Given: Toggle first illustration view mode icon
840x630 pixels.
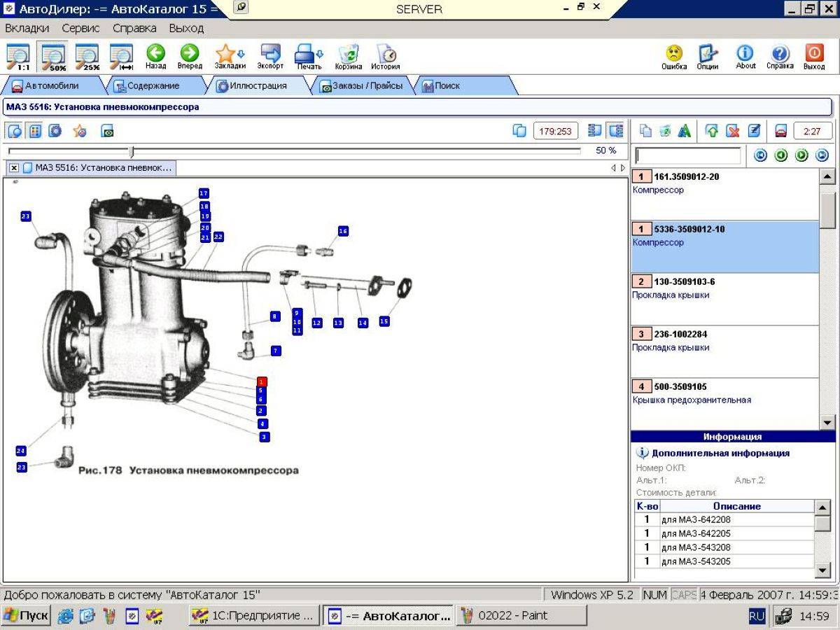Looking at the screenshot, I should click(x=15, y=130).
